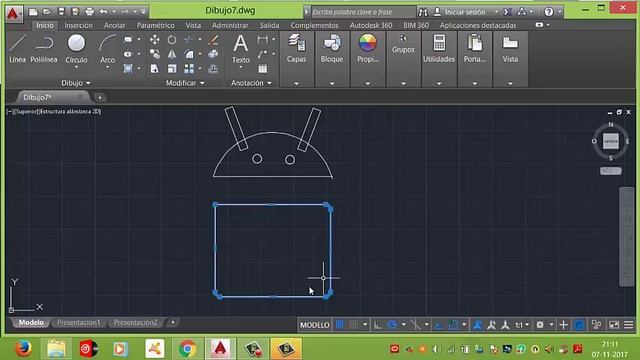Toggle grid display in status bar
The width and height of the screenshot is (640, 360).
coord(340,325)
